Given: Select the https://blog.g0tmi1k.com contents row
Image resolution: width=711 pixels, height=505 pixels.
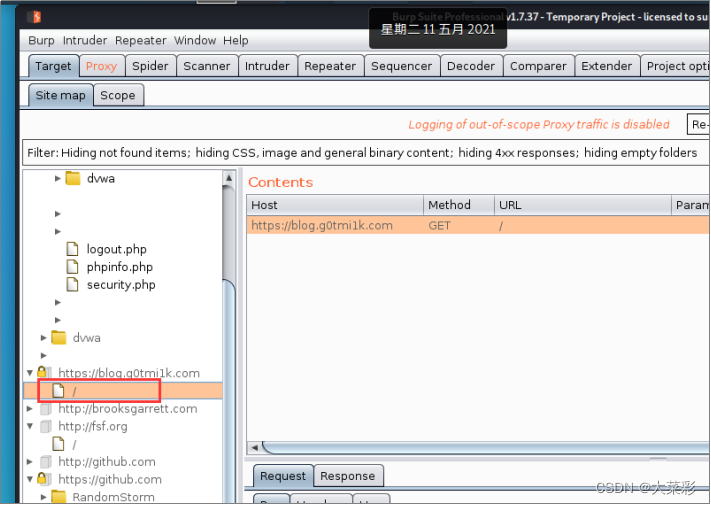Looking at the screenshot, I should (x=478, y=225).
